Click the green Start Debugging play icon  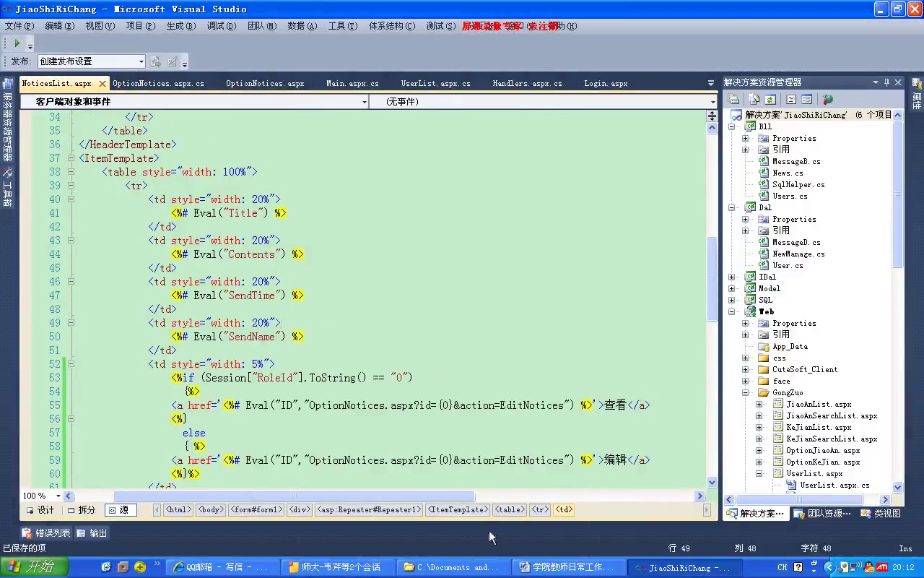[17, 43]
